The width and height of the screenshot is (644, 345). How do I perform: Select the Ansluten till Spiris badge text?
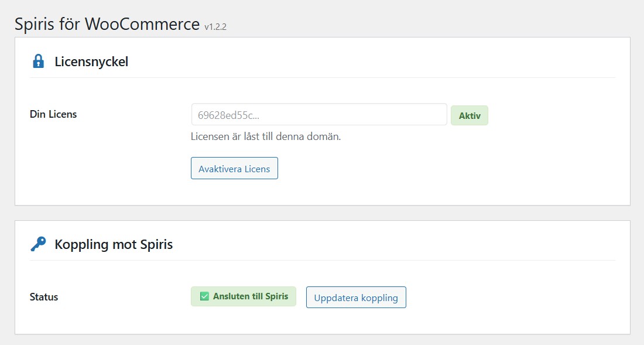coord(251,296)
